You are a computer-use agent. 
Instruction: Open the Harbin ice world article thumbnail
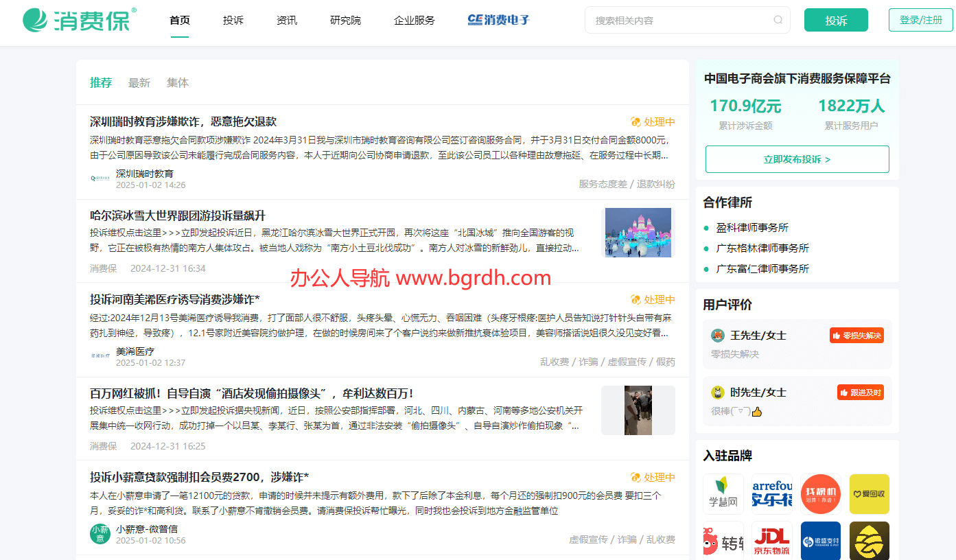point(638,233)
